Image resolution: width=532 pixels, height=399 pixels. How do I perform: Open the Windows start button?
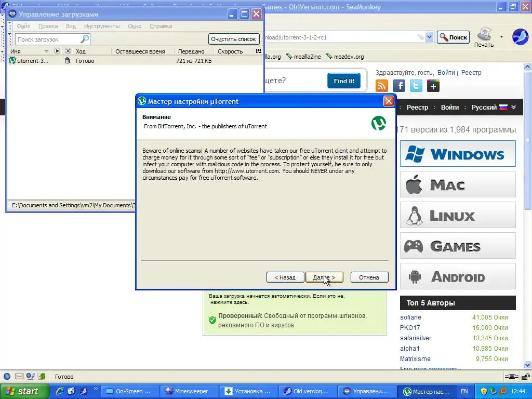[x=24, y=391]
